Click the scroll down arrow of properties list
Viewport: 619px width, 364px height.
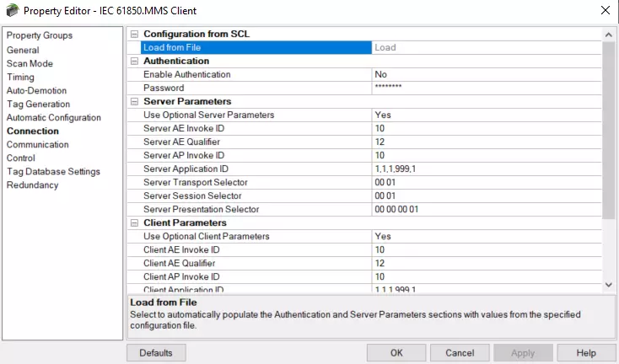pyautogui.click(x=608, y=285)
